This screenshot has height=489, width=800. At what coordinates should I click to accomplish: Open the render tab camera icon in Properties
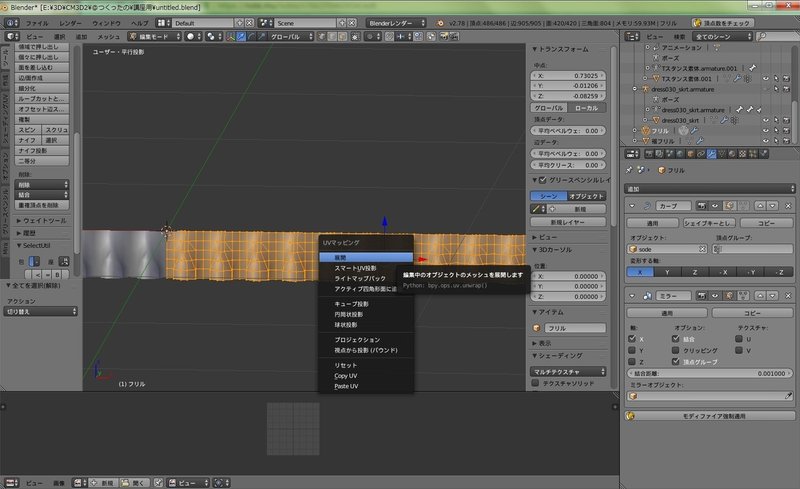click(648, 154)
